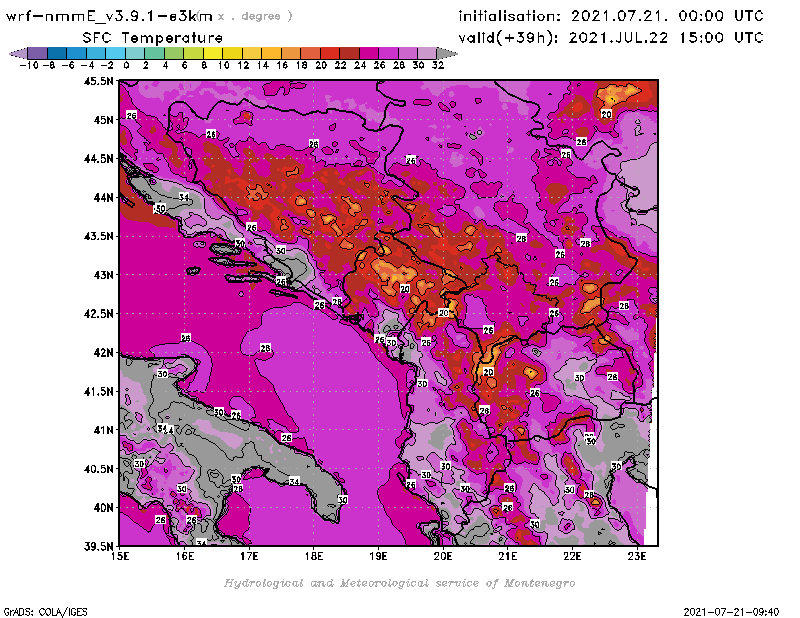Pick the 14 to 16 orange legend swatch
Image resolution: width=800 pixels, height=618 pixels.
coord(271,54)
